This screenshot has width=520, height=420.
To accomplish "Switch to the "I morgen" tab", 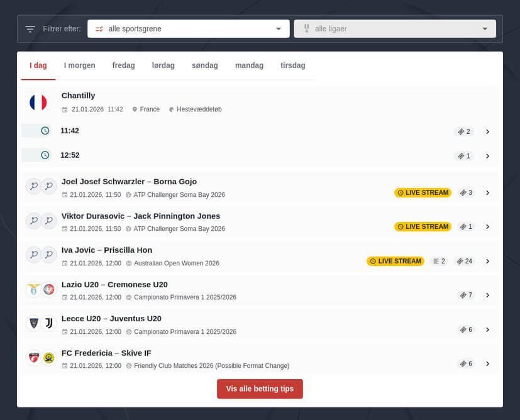I will 79,65.
